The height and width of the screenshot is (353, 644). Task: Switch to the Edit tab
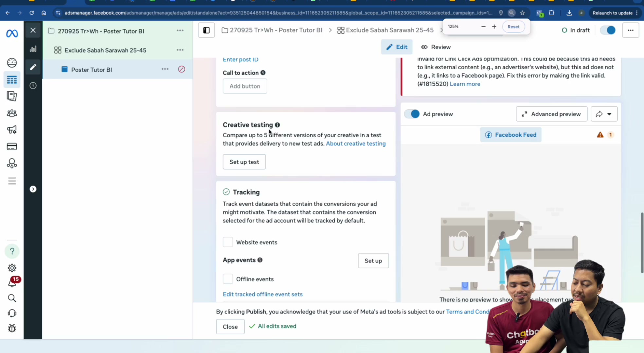pyautogui.click(x=397, y=47)
